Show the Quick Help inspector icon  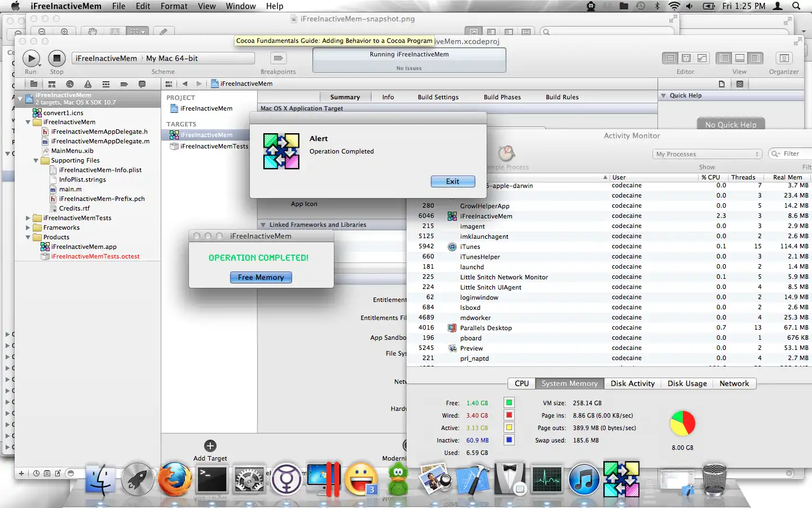coord(740,84)
